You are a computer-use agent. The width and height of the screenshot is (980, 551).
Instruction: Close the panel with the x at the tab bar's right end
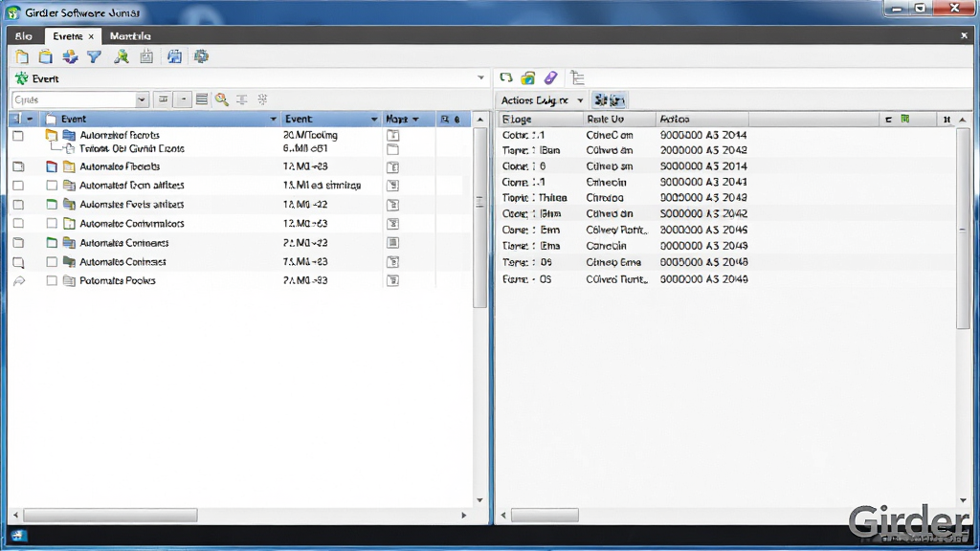click(x=964, y=35)
